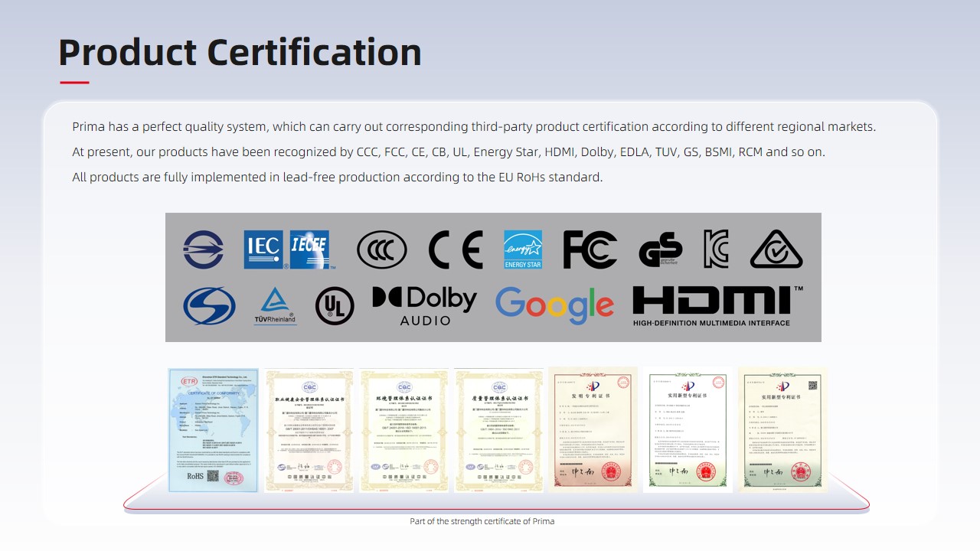
Task: Select the Google logo
Action: pyautogui.click(x=554, y=305)
